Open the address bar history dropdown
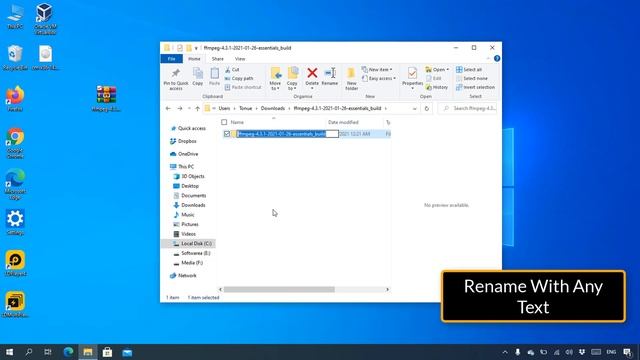Screen dimensions: 640x360 414,109
